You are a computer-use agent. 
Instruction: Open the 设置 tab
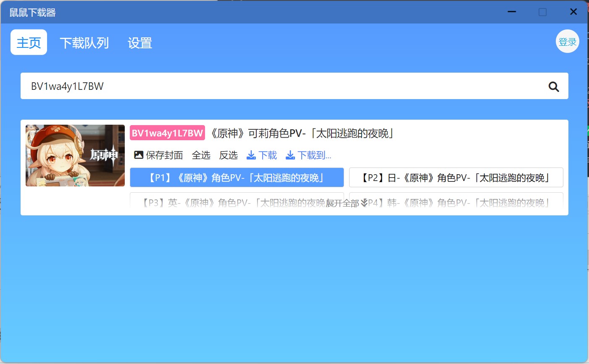140,43
